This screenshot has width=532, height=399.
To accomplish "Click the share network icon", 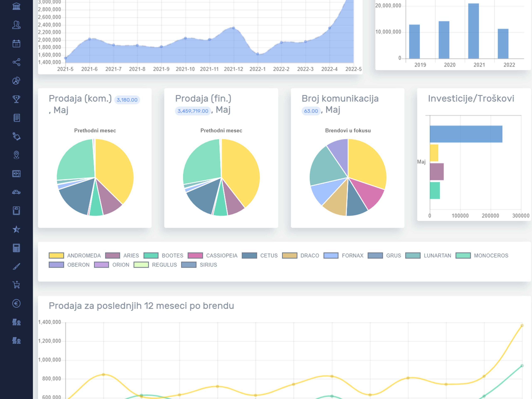I will [x=16, y=62].
